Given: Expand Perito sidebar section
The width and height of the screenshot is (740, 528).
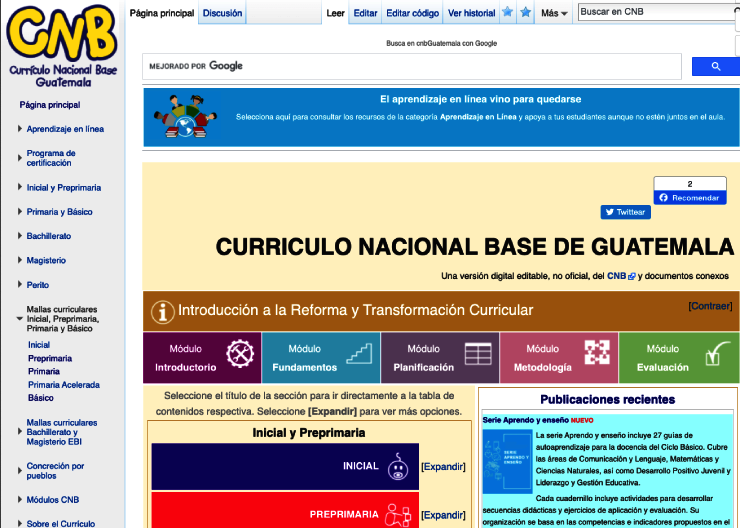Looking at the screenshot, I should tap(20, 285).
